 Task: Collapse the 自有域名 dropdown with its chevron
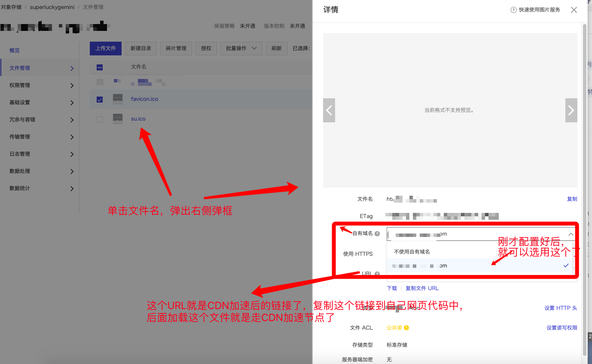click(x=571, y=234)
